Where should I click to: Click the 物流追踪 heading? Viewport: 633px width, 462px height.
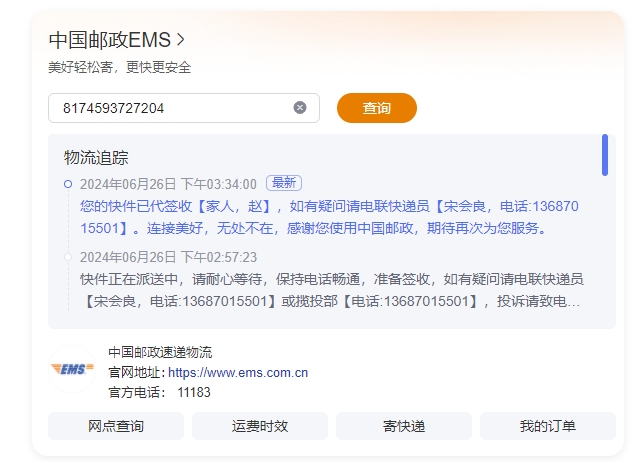96,158
